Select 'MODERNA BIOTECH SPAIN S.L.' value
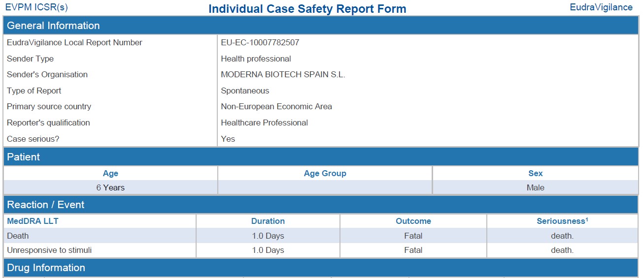 [x=283, y=75]
